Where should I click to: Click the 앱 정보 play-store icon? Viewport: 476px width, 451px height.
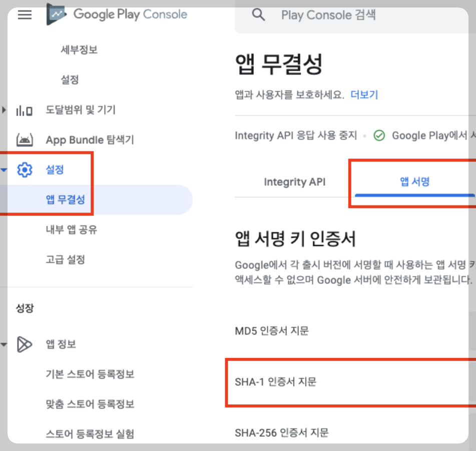pos(25,344)
